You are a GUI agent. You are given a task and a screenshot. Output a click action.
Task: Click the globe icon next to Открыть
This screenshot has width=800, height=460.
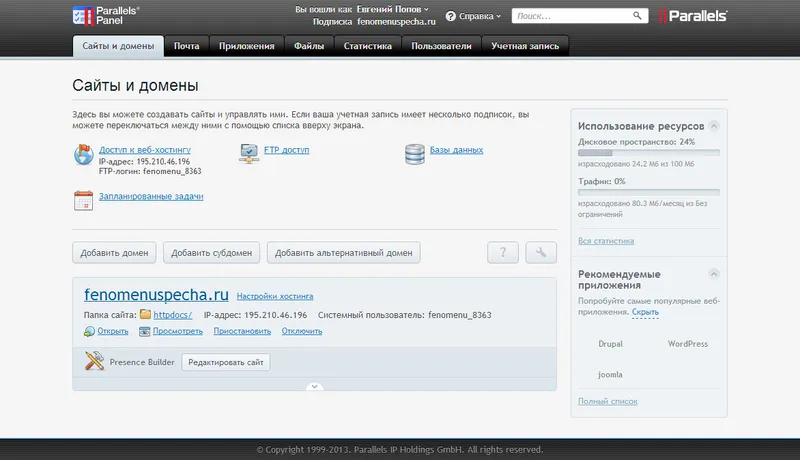pyautogui.click(x=89, y=331)
